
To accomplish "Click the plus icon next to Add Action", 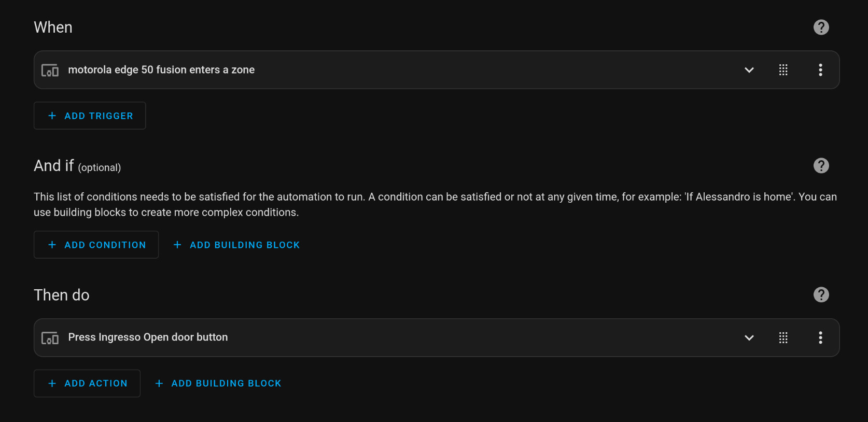I will (x=52, y=383).
